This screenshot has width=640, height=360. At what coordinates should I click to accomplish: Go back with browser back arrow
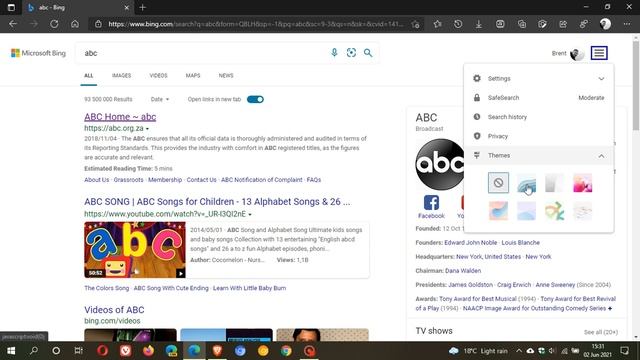(13, 24)
